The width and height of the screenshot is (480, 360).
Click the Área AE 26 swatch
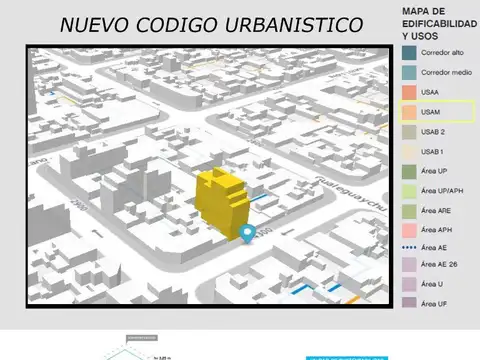(x=409, y=265)
